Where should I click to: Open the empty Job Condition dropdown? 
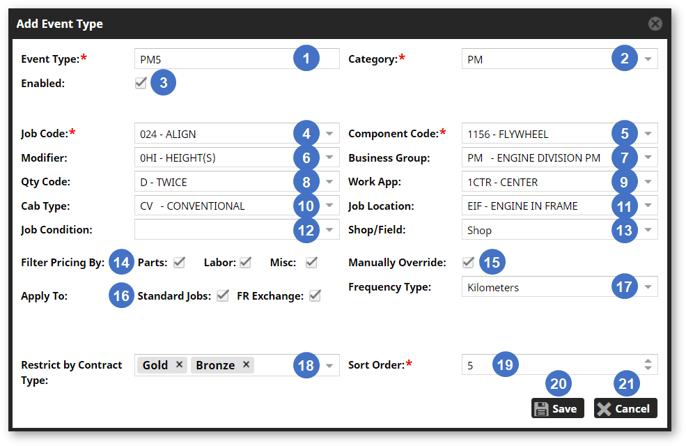point(330,230)
